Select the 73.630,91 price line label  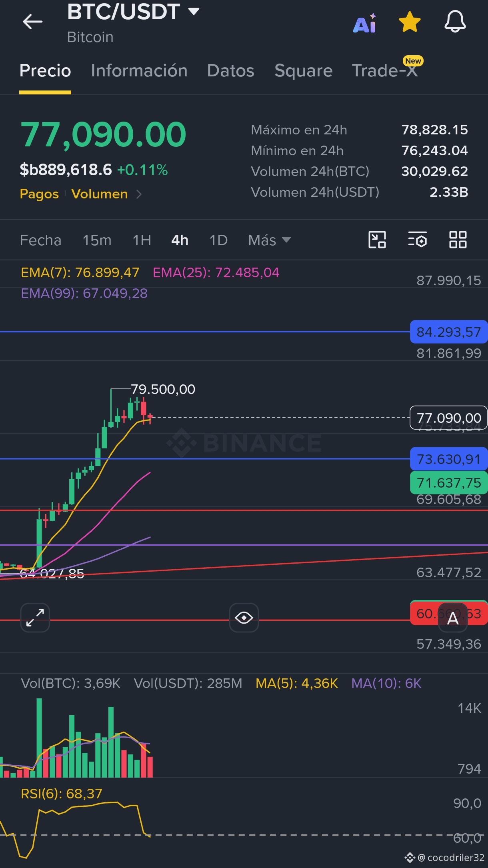coord(449,459)
